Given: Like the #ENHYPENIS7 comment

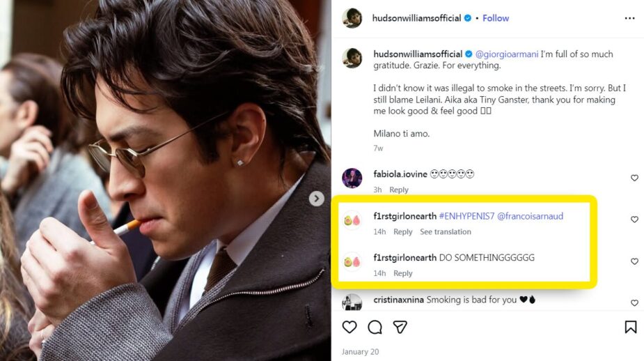Looking at the screenshot, I should [x=634, y=220].
